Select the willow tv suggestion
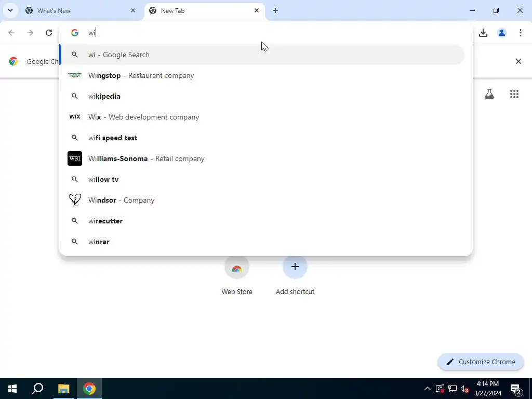 point(262,179)
